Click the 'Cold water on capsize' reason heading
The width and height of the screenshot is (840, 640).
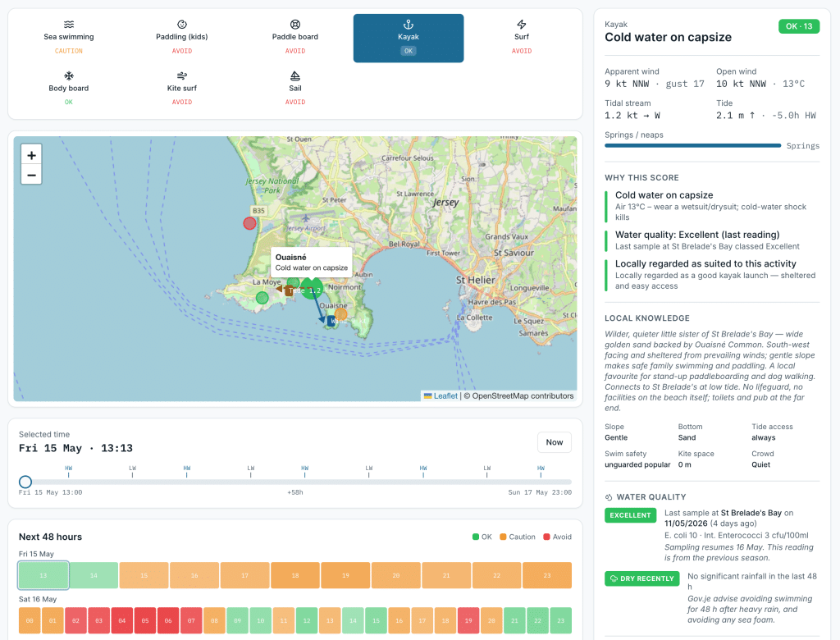pyautogui.click(x=664, y=195)
